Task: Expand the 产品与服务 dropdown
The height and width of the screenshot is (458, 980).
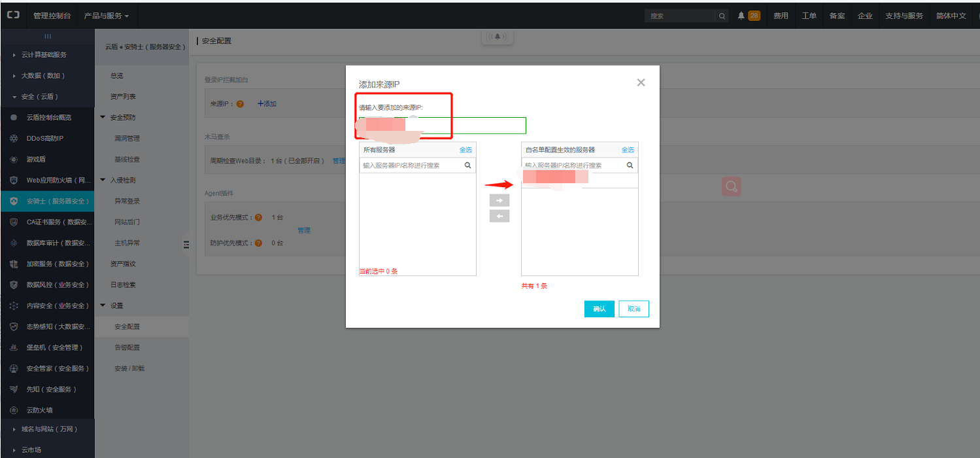Action: 105,14
